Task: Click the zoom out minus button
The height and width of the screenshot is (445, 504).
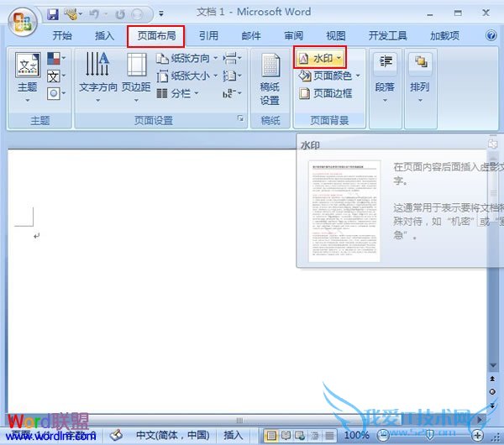Action: [383, 436]
